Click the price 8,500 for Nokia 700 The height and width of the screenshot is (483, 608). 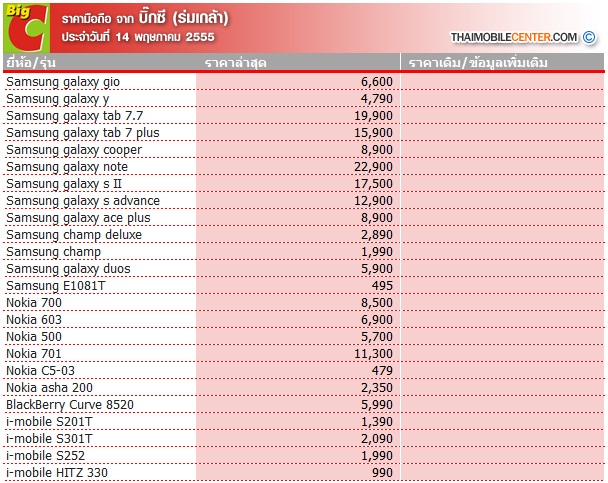(377, 303)
